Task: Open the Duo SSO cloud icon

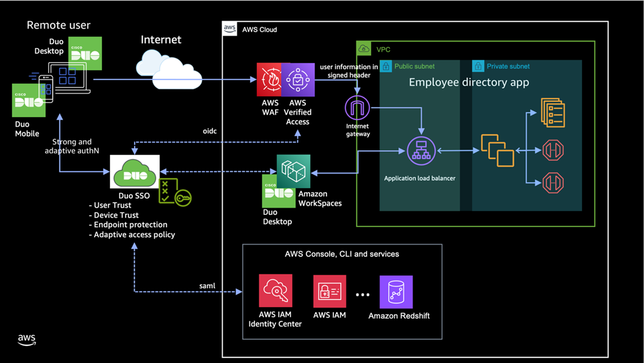Action: pyautogui.click(x=135, y=172)
